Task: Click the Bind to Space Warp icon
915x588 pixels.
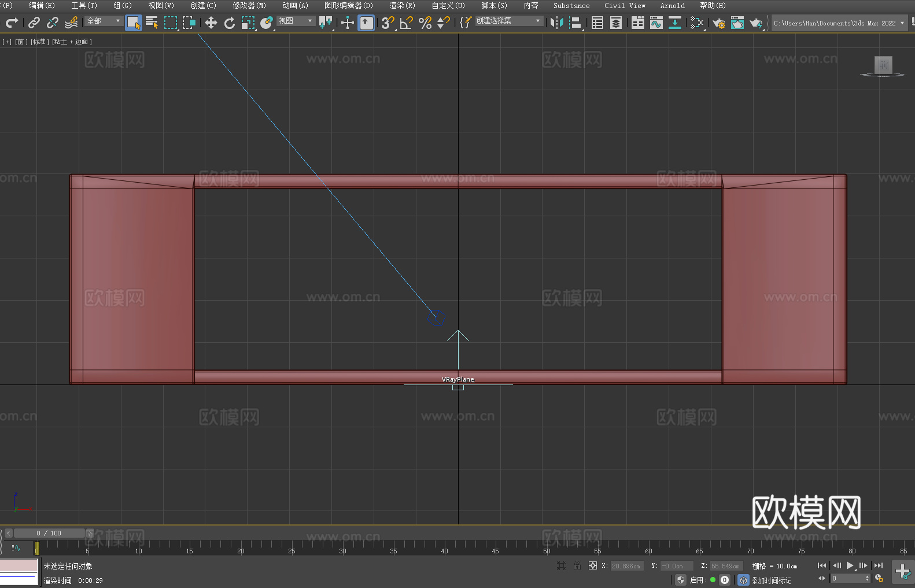Action: point(71,23)
